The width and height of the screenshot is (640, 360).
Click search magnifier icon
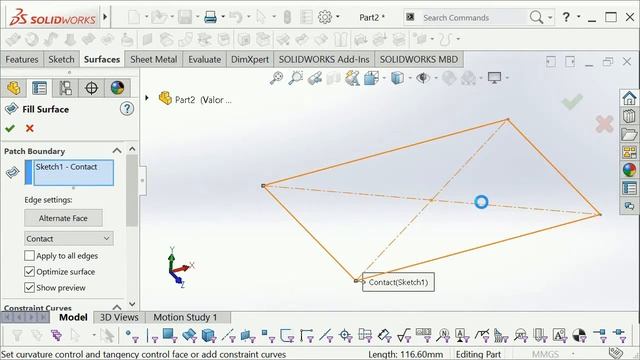536,17
